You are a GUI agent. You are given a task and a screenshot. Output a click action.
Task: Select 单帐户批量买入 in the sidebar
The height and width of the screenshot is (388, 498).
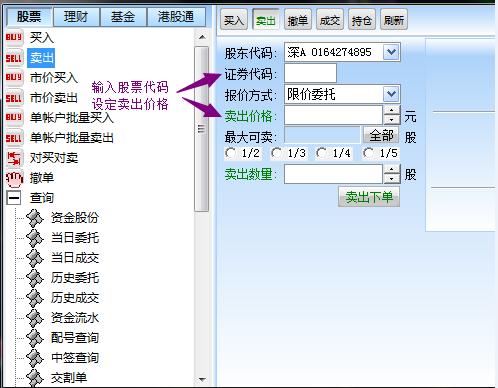[x=72, y=118]
